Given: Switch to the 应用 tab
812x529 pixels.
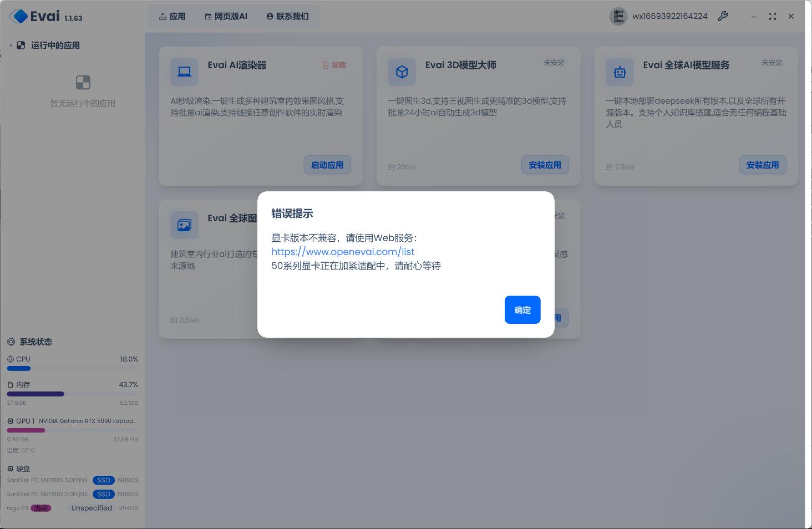Looking at the screenshot, I should (172, 17).
